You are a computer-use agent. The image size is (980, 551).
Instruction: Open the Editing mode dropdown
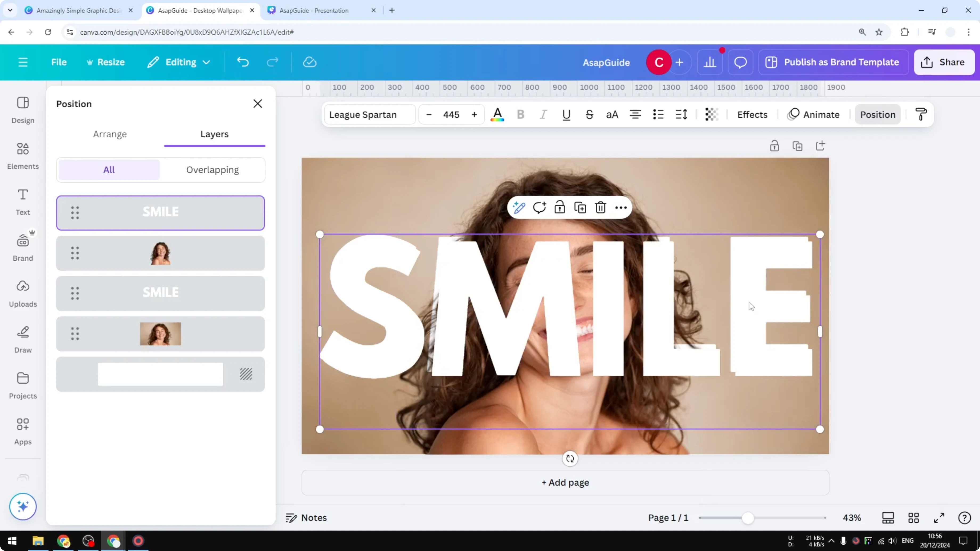tap(178, 62)
